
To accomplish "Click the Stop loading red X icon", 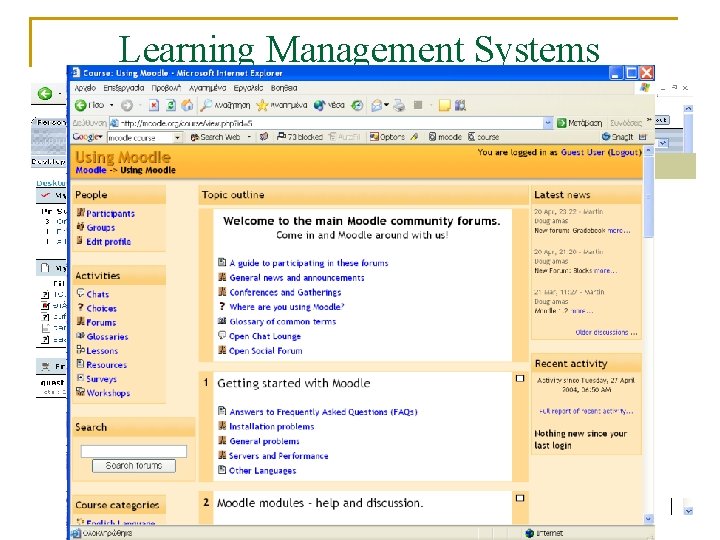I will pos(154,106).
